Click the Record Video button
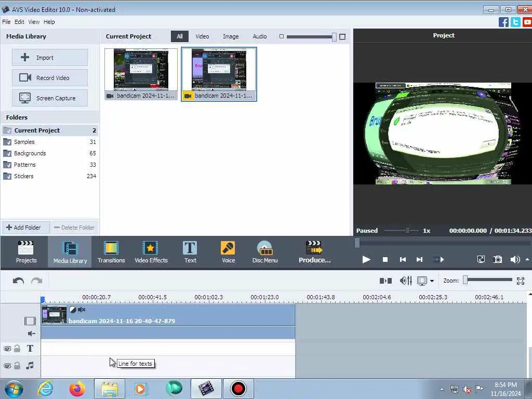The width and height of the screenshot is (532, 399). [50, 78]
